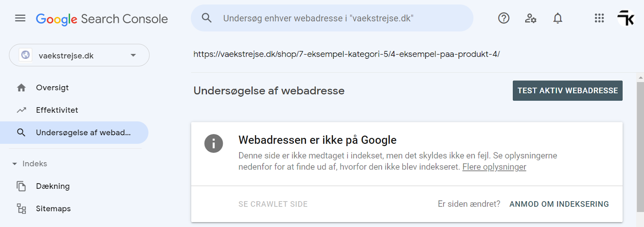Image resolution: width=644 pixels, height=227 pixels.
Task: Click the Oversigt home icon
Action: 21,88
